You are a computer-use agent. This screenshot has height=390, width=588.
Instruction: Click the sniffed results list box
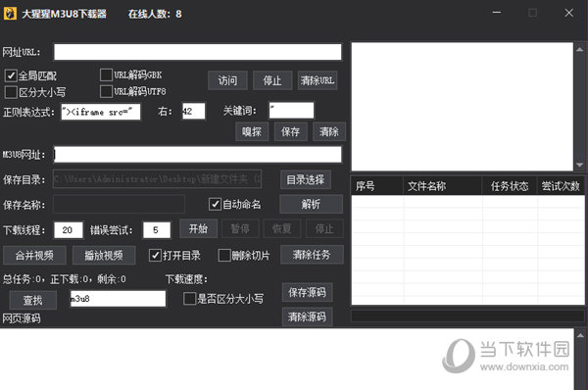click(x=462, y=107)
